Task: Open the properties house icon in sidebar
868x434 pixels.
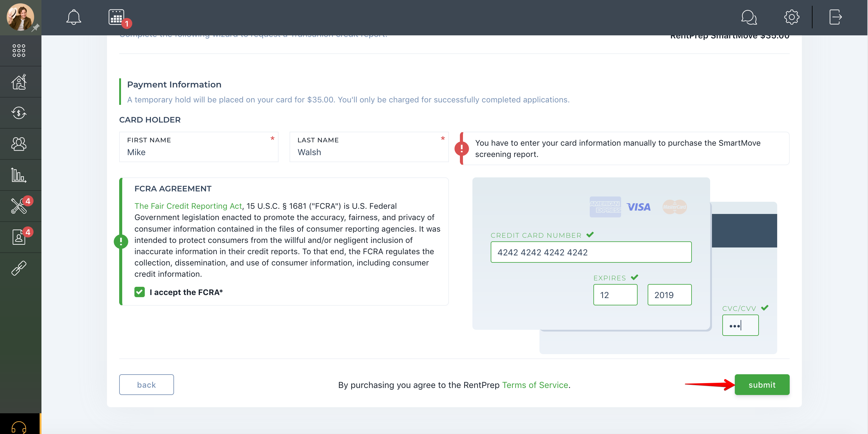Action: click(x=19, y=82)
